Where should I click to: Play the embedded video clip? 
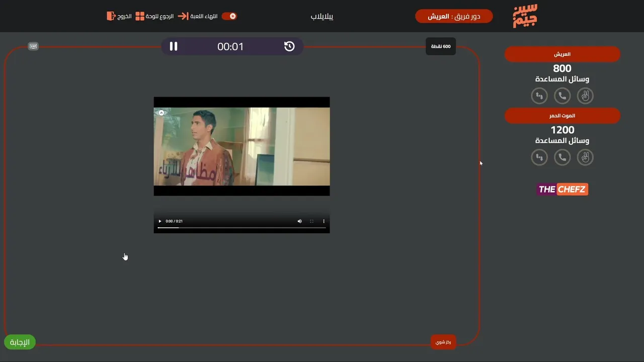160,221
